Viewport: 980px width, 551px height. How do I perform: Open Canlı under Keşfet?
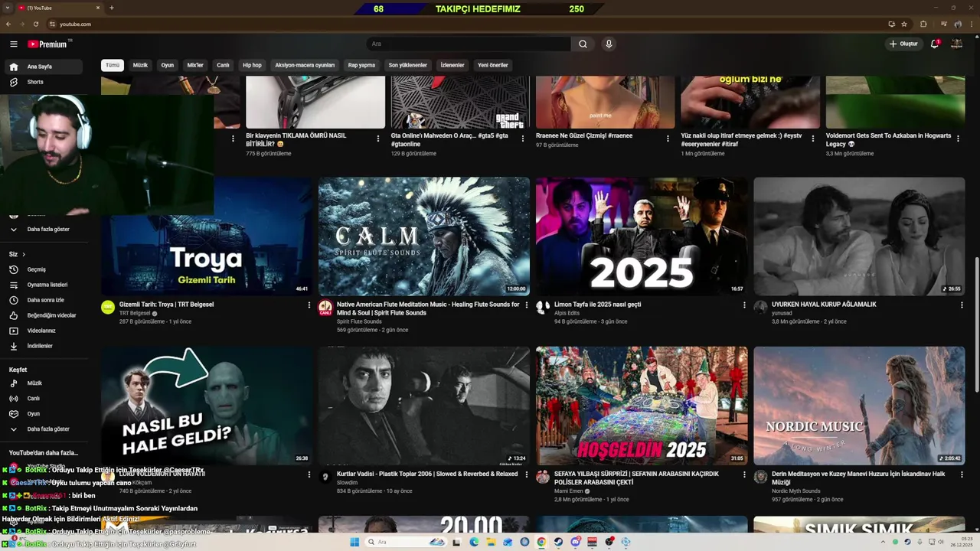[x=44, y=399]
